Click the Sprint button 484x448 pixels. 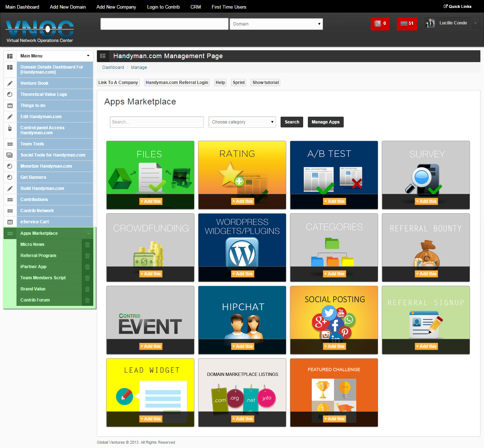tap(239, 83)
